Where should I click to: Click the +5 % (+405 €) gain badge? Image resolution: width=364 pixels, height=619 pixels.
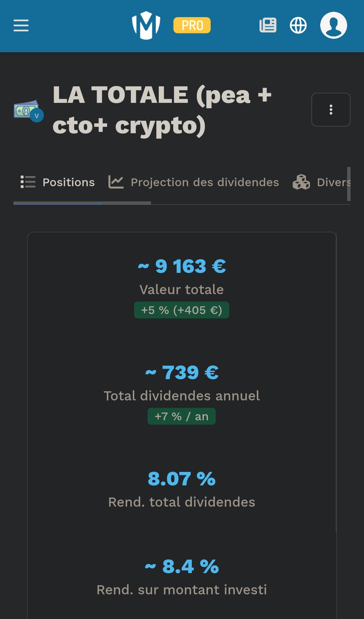point(182,310)
